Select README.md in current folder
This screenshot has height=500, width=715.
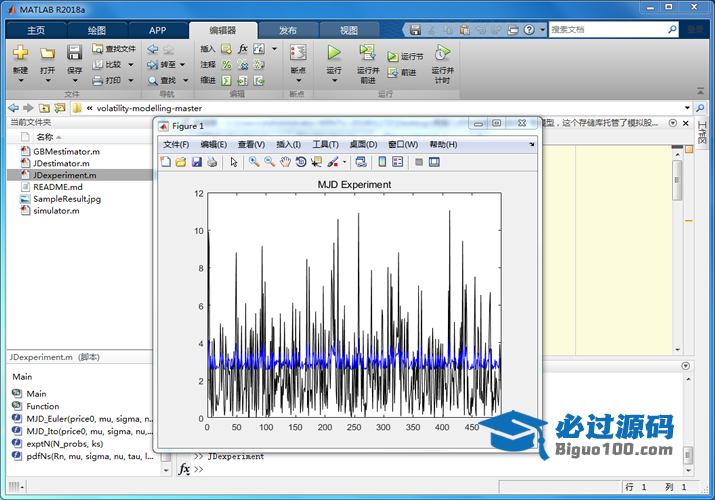point(58,187)
